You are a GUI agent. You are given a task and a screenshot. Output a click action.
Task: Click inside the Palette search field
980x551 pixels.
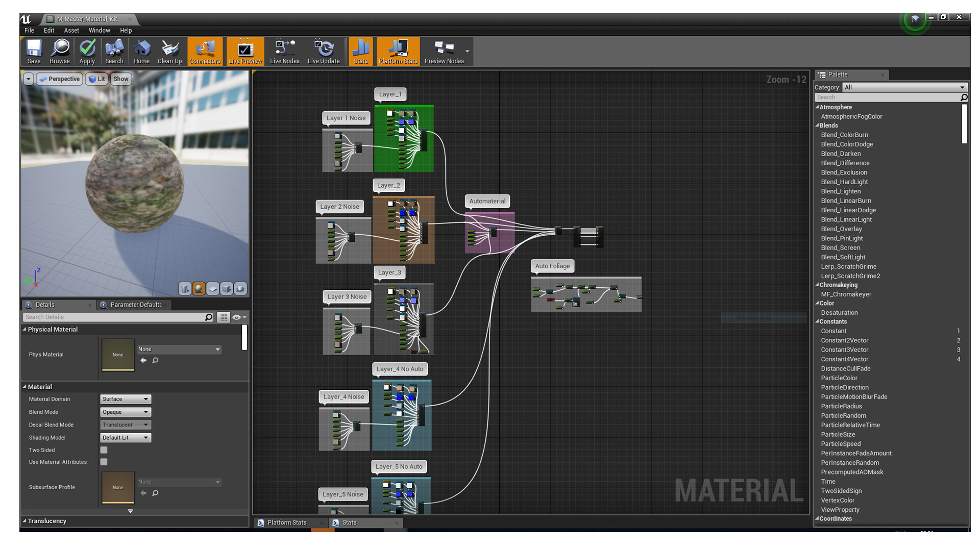coord(888,97)
